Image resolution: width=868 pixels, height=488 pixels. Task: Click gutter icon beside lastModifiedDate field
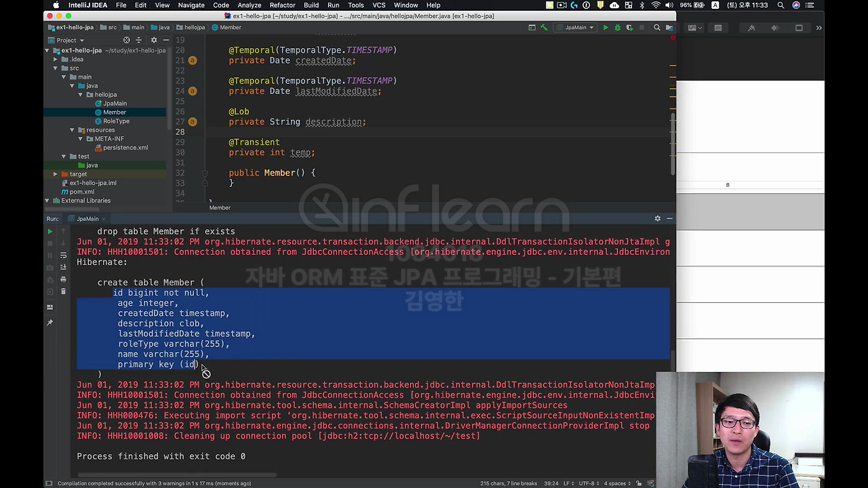click(x=193, y=91)
